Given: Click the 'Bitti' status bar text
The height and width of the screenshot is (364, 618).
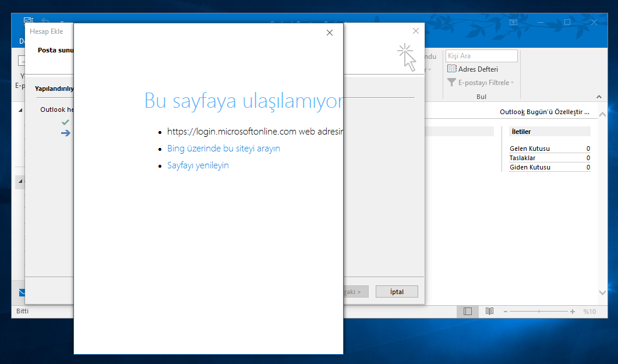Looking at the screenshot, I should point(23,311).
